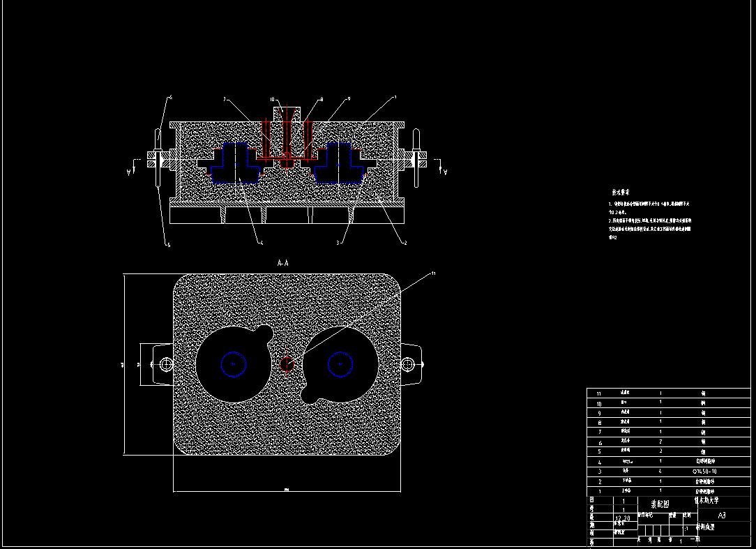
Task: Click item number 8 in the parts list
Action: point(600,423)
